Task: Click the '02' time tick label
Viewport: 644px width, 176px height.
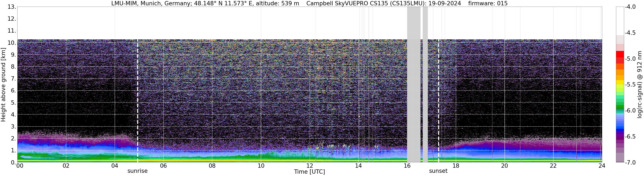Action: click(x=66, y=166)
